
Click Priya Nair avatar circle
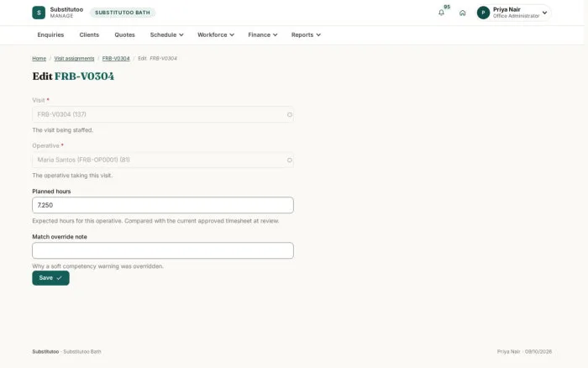click(x=483, y=13)
